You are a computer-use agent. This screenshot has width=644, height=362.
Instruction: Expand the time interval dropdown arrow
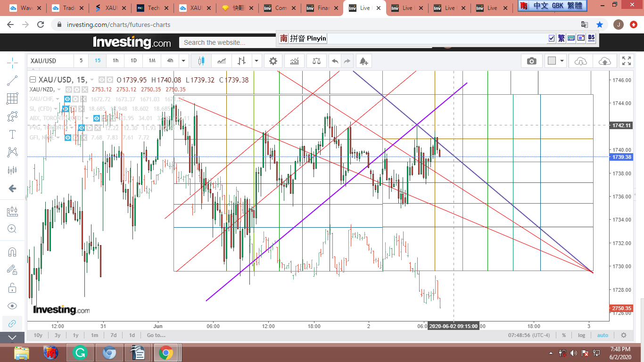coord(183,61)
